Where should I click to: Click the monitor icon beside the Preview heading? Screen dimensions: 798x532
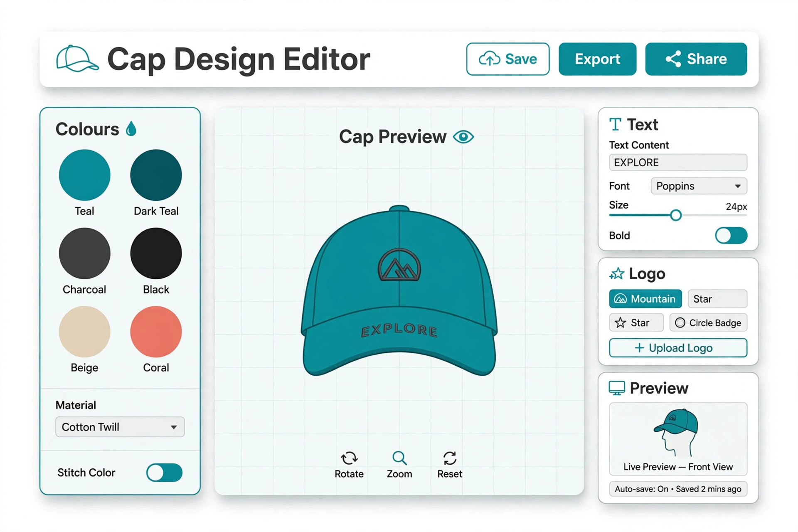pos(617,388)
